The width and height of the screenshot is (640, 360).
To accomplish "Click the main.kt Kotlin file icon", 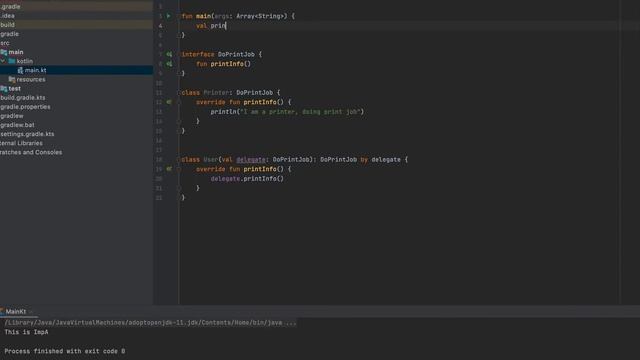I will pyautogui.click(x=20, y=70).
